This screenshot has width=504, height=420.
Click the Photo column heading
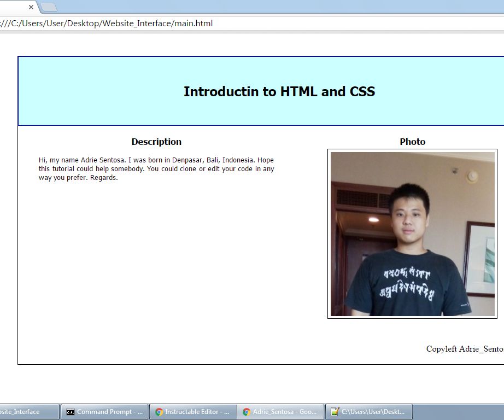412,141
